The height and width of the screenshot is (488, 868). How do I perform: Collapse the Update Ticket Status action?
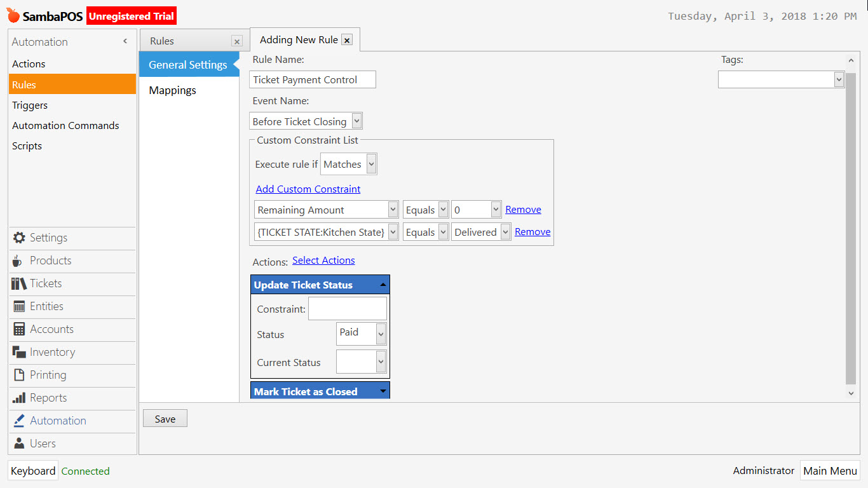[382, 285]
